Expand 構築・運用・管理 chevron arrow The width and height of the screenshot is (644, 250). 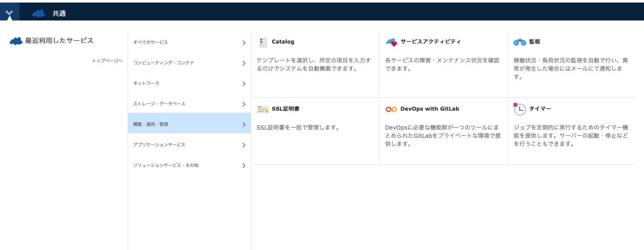pyautogui.click(x=244, y=124)
